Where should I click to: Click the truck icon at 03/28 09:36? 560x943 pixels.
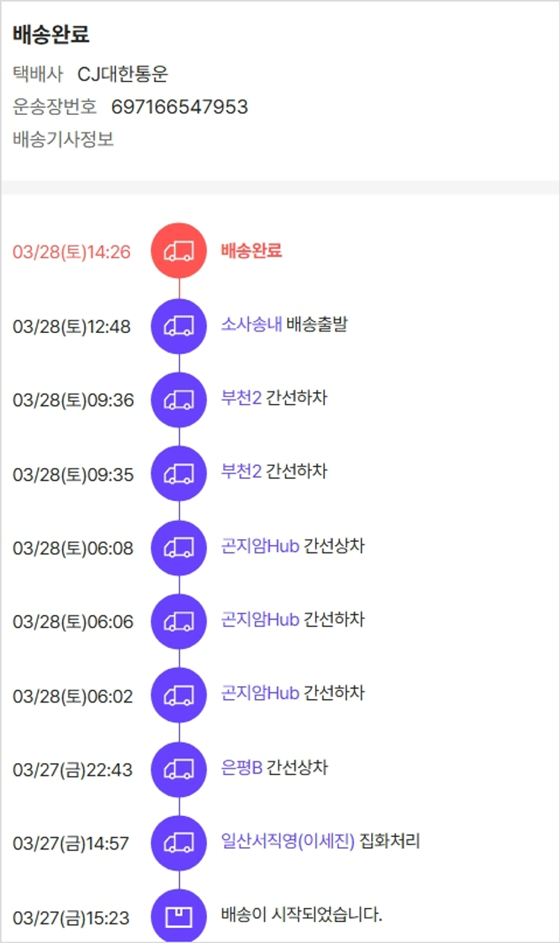tap(178, 399)
